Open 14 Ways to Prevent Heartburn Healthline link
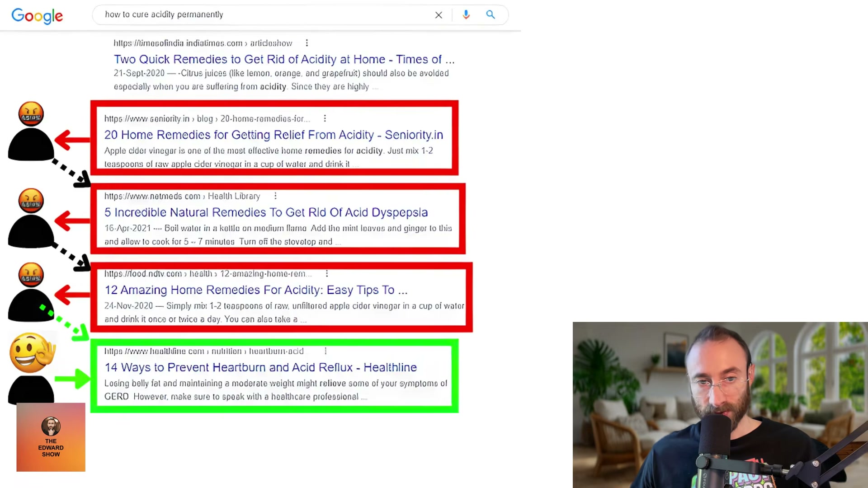 coord(260,367)
